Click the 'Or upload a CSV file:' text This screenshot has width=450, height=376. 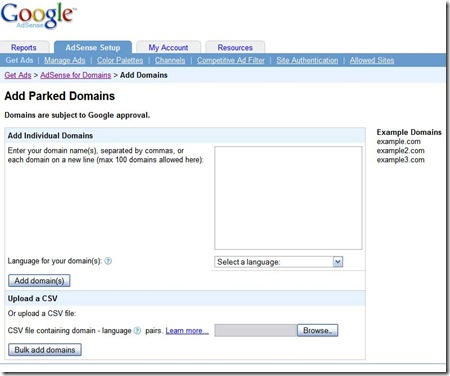tap(42, 313)
